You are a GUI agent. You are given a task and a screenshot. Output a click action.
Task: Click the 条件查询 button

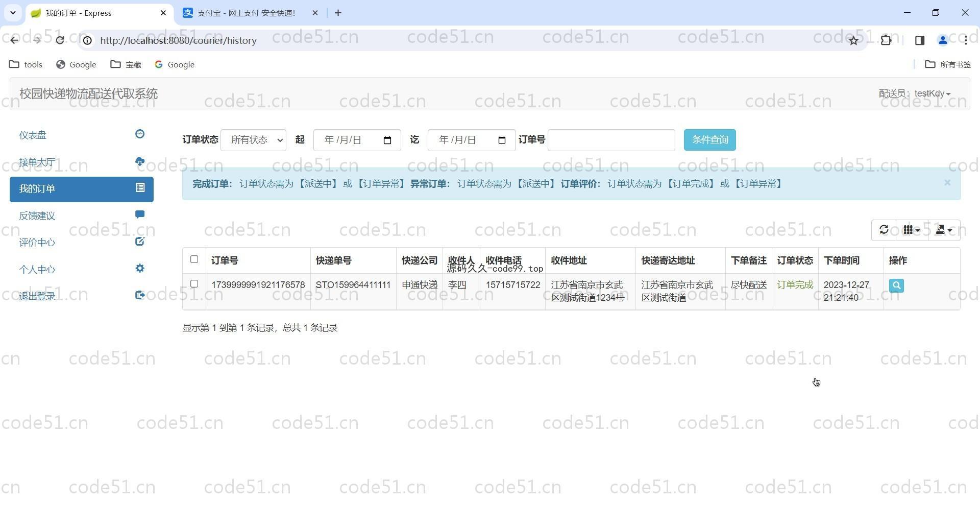(709, 140)
